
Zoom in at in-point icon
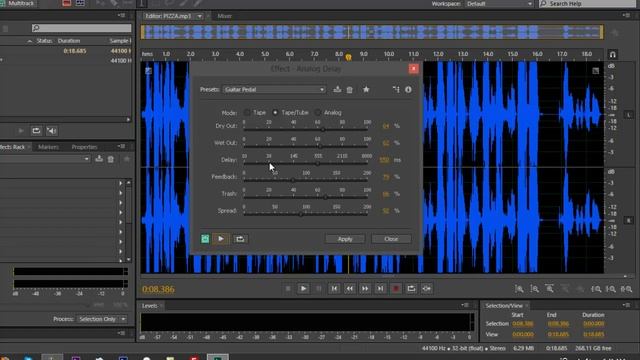coord(596,289)
